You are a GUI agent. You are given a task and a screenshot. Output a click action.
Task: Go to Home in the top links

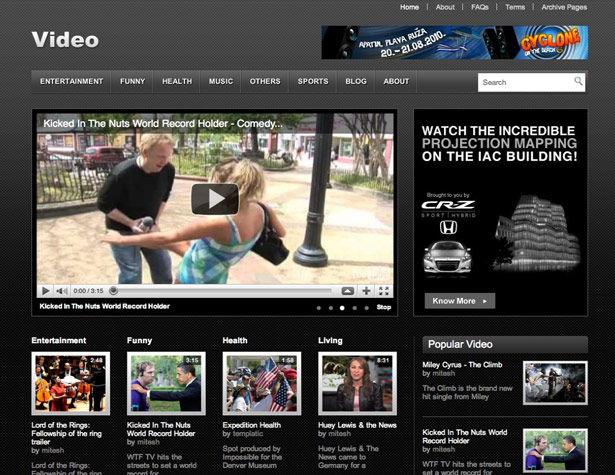409,7
